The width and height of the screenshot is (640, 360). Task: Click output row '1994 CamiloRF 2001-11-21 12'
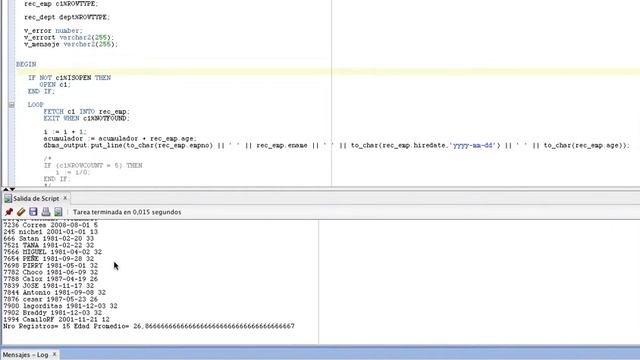(56, 320)
